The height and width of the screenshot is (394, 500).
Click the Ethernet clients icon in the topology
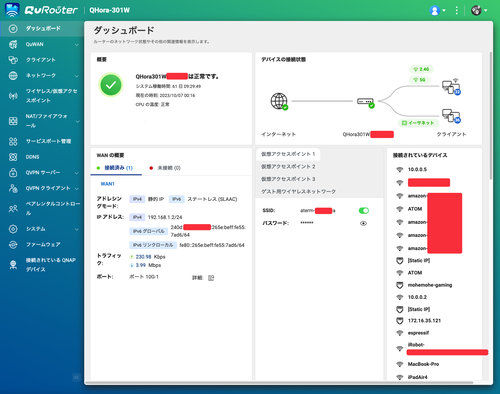451,116
